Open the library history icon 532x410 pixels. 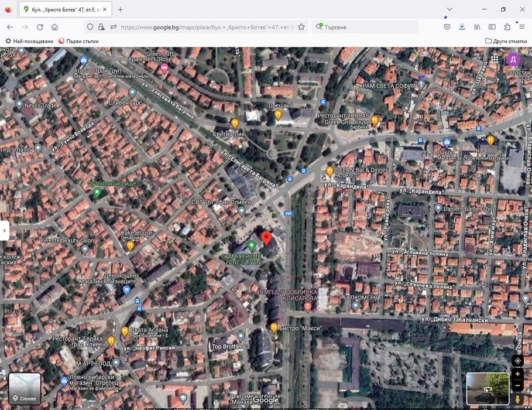point(477,27)
